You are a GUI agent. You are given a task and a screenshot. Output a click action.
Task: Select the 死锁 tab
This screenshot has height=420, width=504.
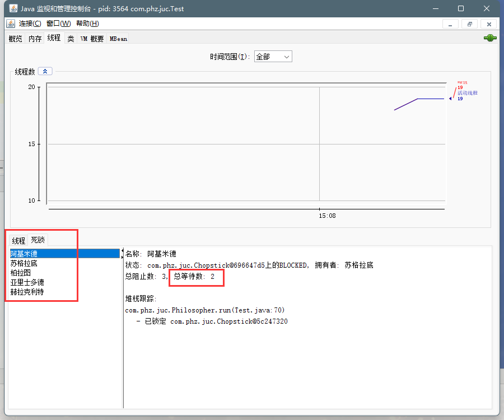(x=38, y=240)
